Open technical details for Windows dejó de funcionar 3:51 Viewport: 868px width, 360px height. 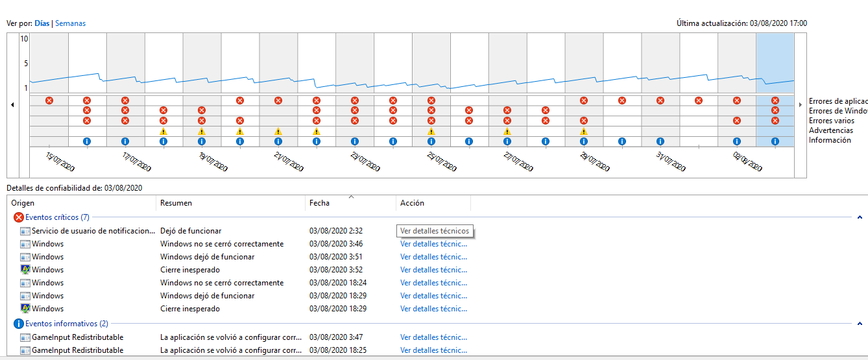tap(433, 257)
